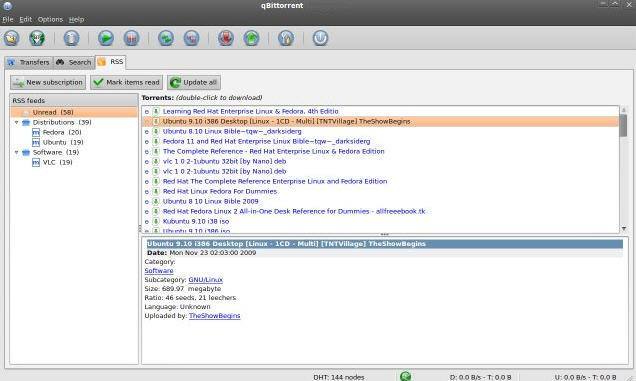Viewport: 636px width, 381px height.
Task: Open the Software category link
Action: click(159, 271)
